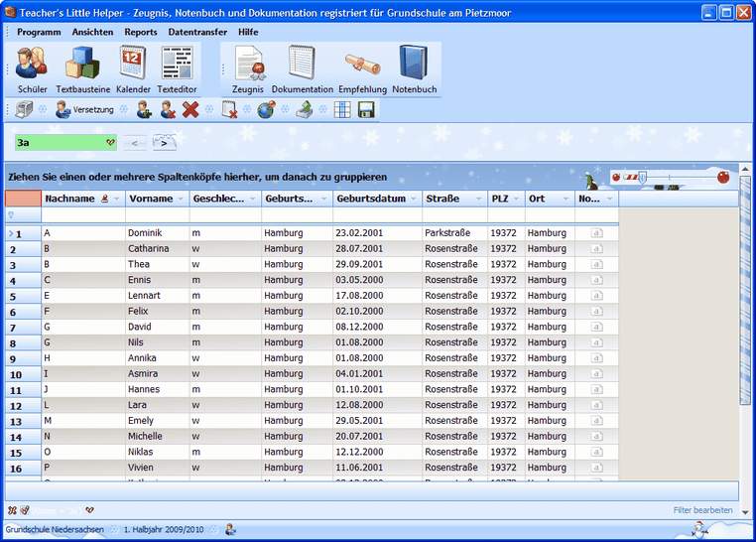Screen dimensions: 756x542
Task: Select the cell '23.02.2001'
Action: [x=377, y=233]
